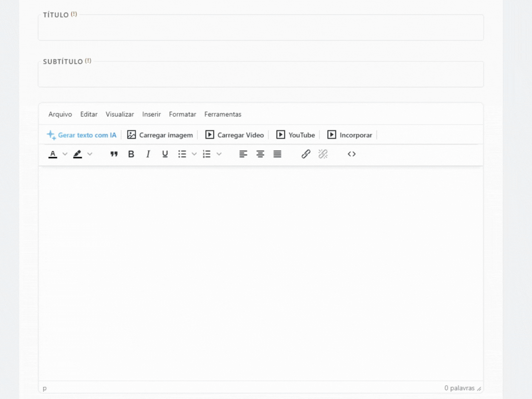Toggle bold formatting
532x399 pixels.
(x=131, y=154)
